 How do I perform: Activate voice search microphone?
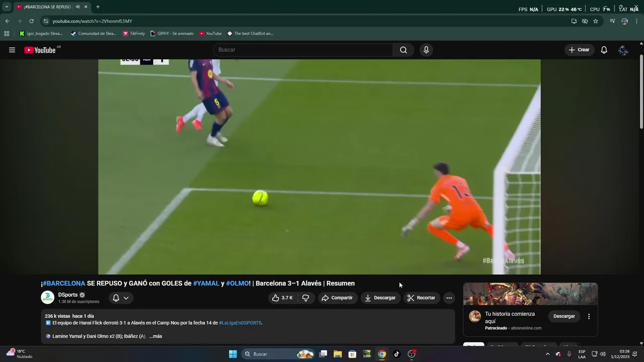click(426, 50)
